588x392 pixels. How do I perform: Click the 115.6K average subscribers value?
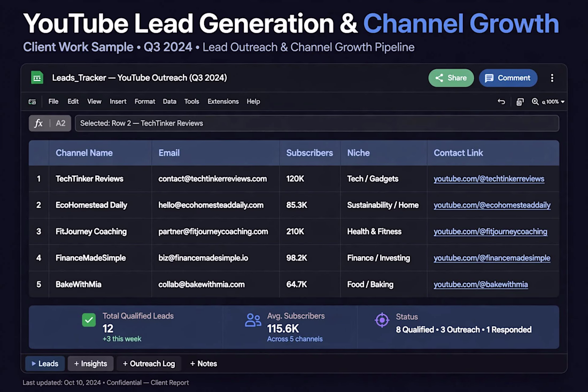click(283, 328)
